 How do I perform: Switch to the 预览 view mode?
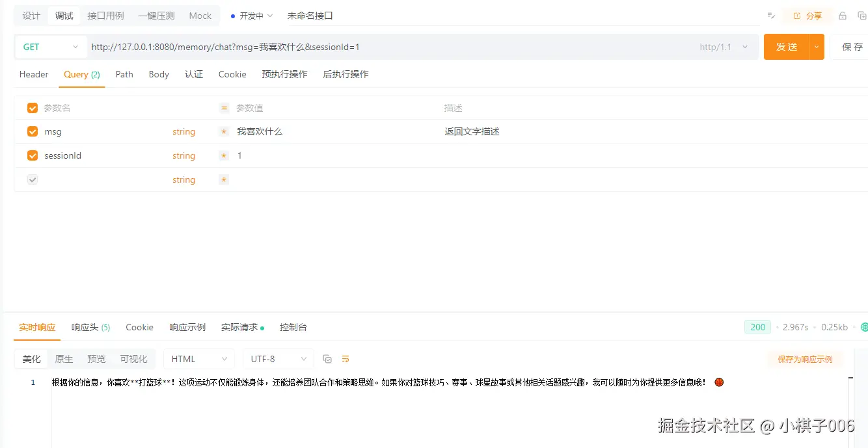pos(96,359)
